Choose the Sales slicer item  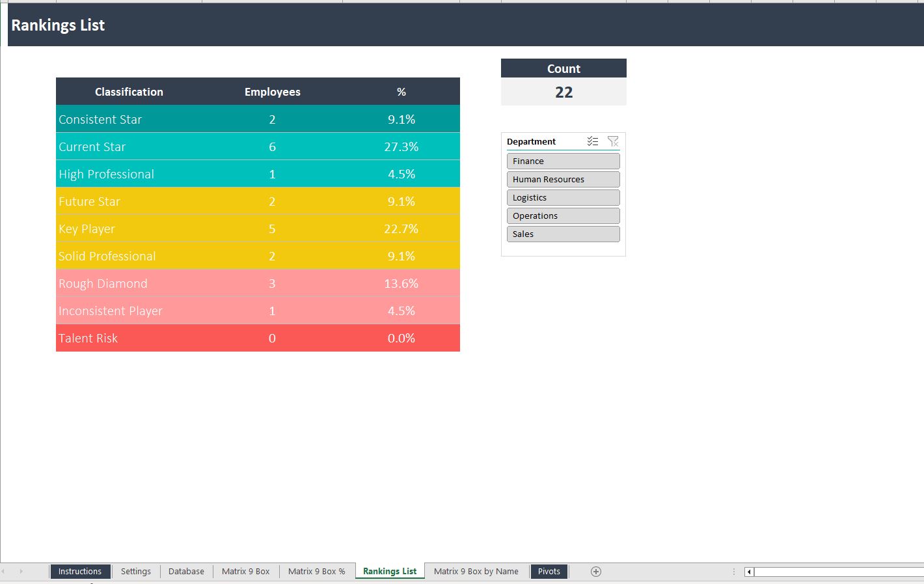click(563, 234)
